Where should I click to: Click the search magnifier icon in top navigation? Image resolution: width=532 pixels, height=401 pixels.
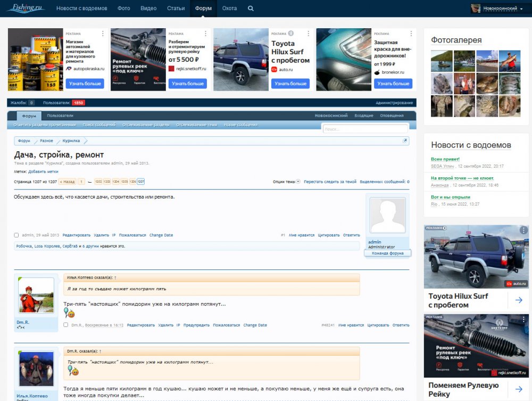tap(251, 9)
